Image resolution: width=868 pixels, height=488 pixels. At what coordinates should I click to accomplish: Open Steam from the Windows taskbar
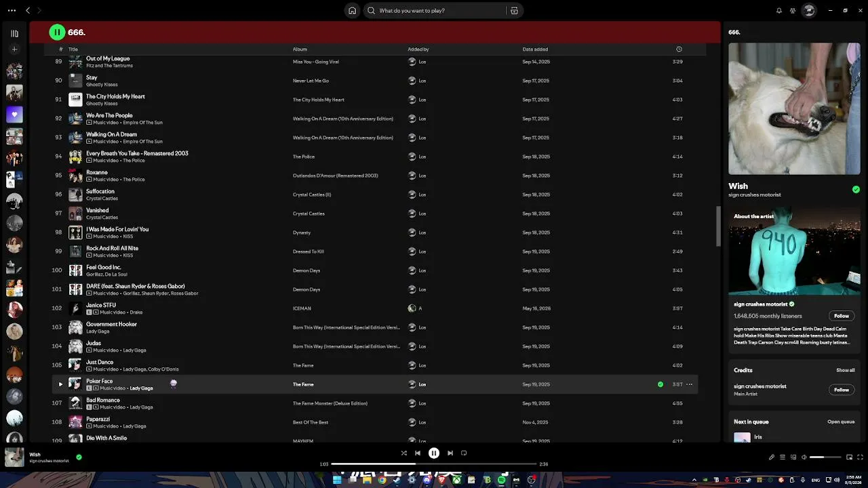click(397, 480)
